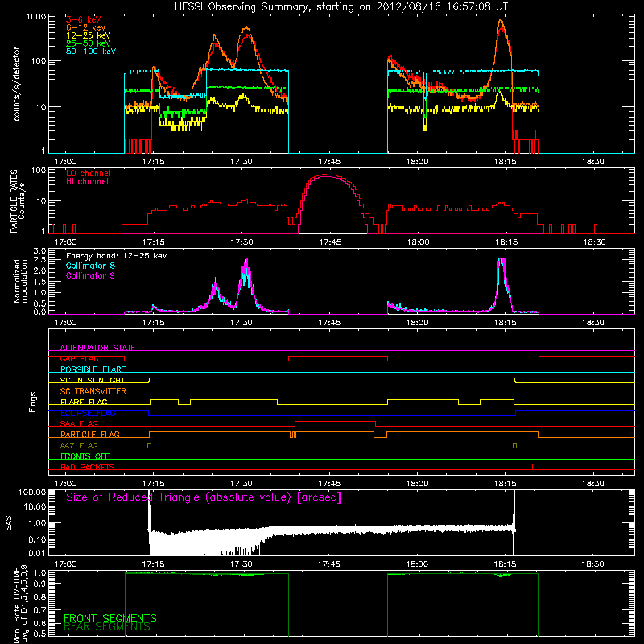644x644 pixels.
Task: Click the SC_TRANSMITTER flag label
Action: 93,391
